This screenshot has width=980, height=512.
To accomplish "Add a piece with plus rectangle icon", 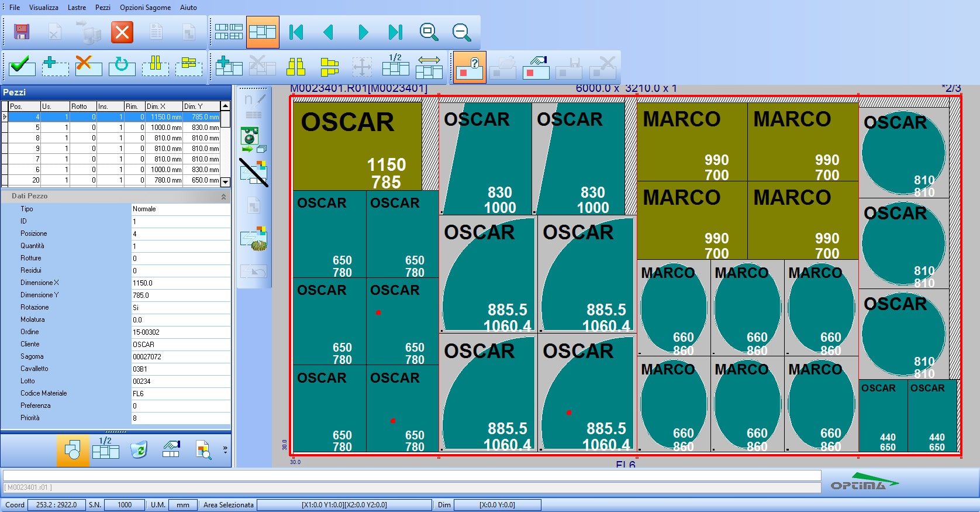I will (55, 66).
